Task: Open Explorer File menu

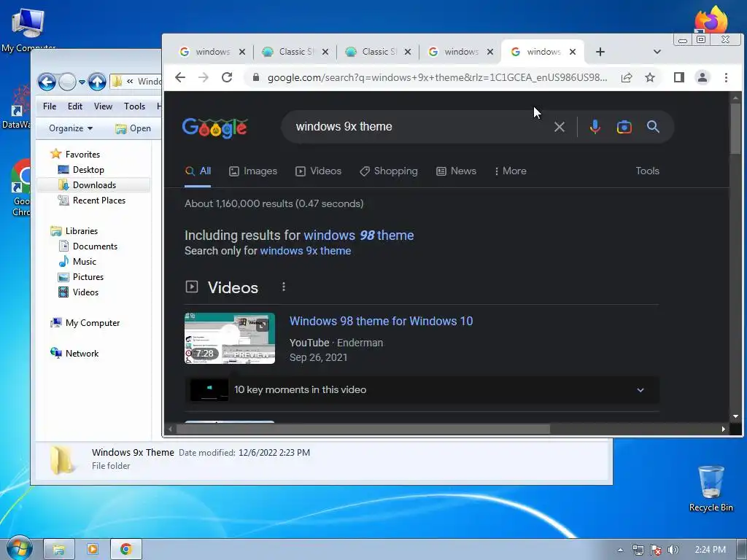Action: tap(50, 106)
